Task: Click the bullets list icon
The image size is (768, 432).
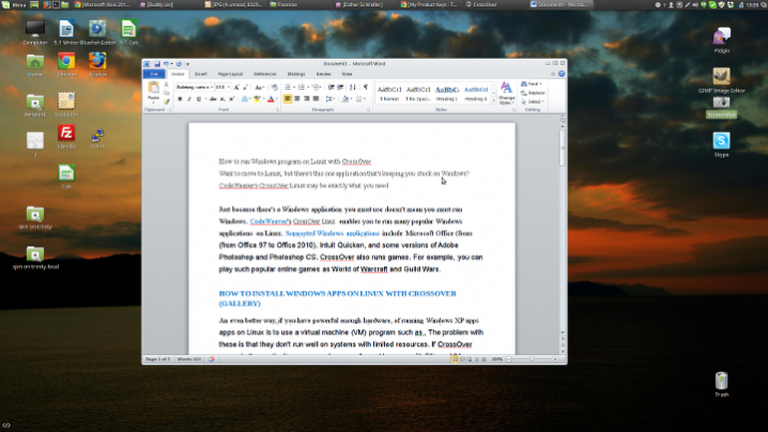Action: (x=287, y=87)
